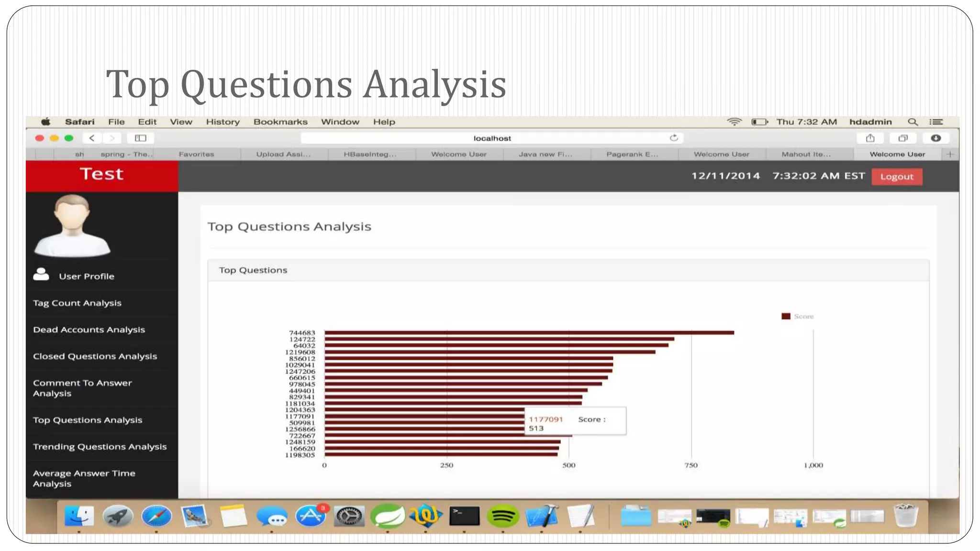Open the View menu
Viewport: 980px width, 551px height.
(181, 122)
